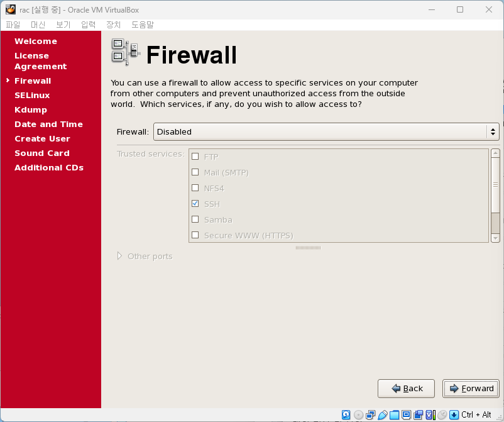Open the shared folders status icon

pyautogui.click(x=395, y=414)
